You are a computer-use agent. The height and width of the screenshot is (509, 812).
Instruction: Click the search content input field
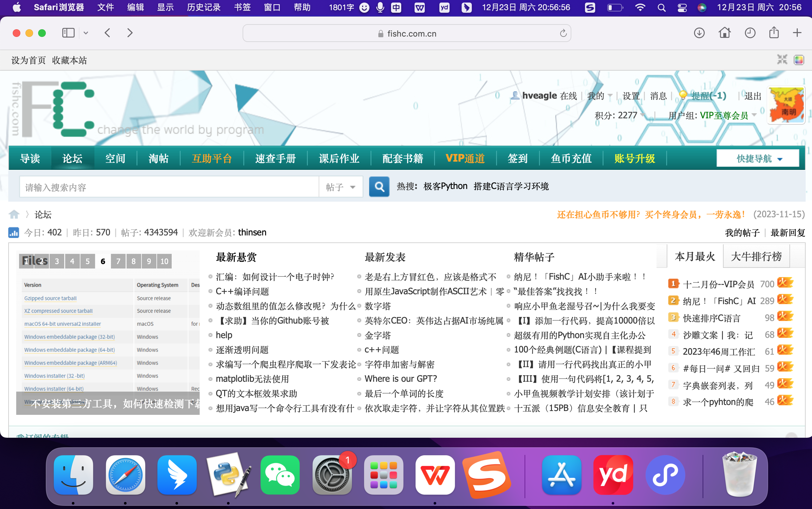tap(169, 187)
